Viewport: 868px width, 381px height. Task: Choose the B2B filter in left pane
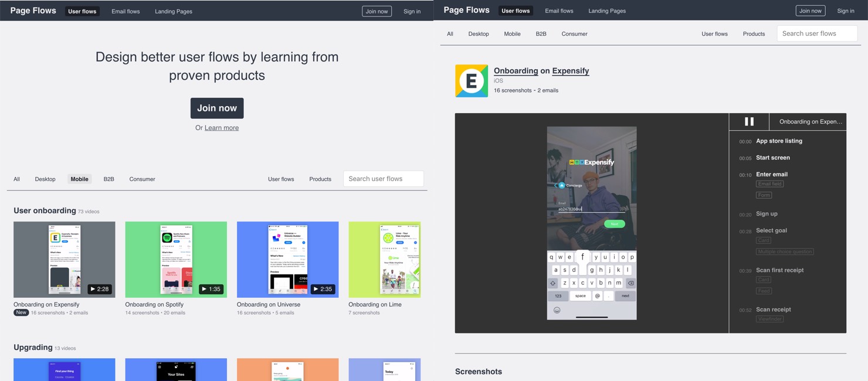coord(108,179)
